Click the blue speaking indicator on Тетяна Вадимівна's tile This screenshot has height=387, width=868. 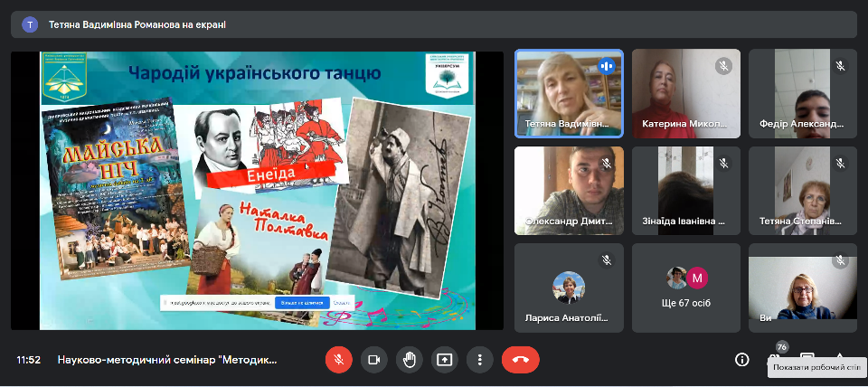tap(607, 65)
